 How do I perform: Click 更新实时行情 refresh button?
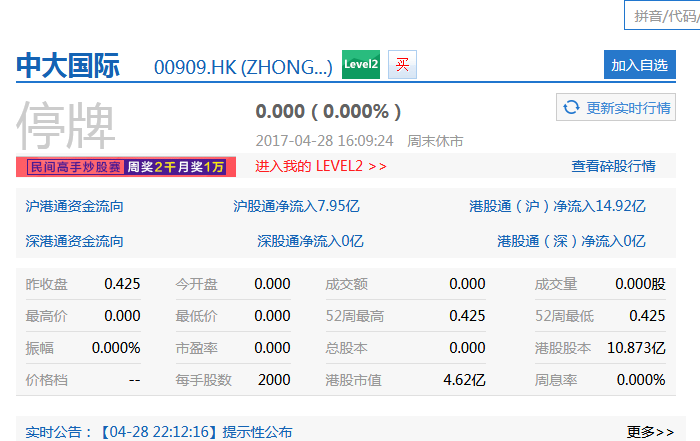click(x=616, y=107)
